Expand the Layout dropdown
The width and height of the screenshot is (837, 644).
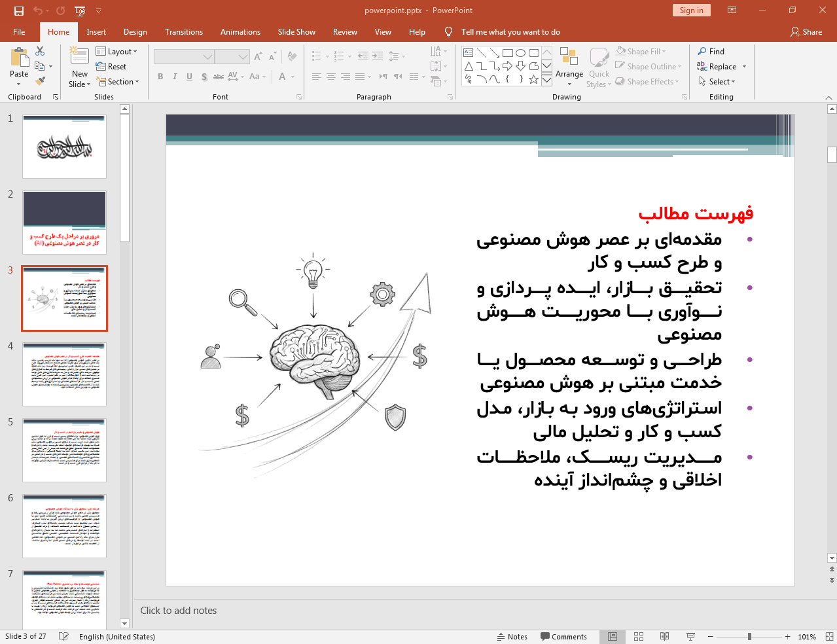[x=116, y=52]
